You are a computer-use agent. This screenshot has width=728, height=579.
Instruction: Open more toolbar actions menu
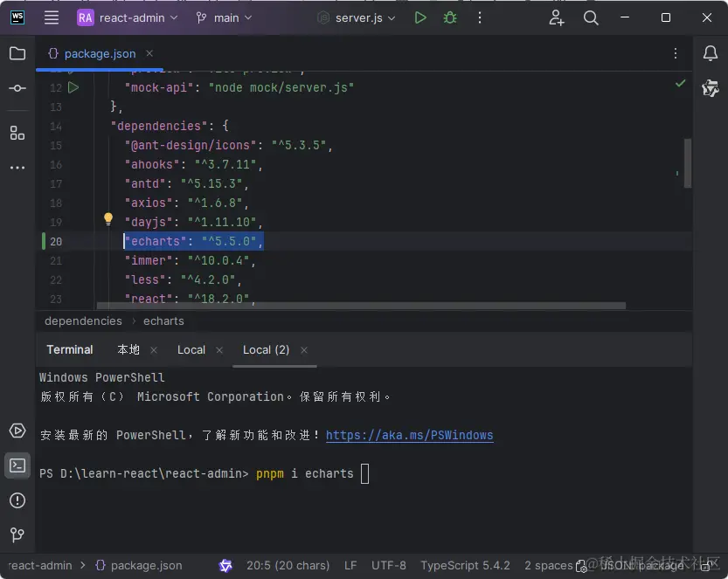pyautogui.click(x=480, y=17)
